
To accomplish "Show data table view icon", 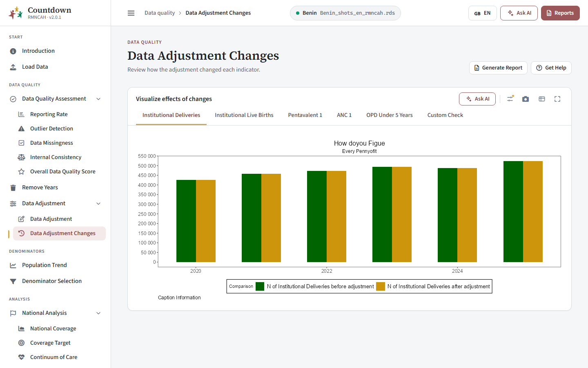I will pos(542,99).
